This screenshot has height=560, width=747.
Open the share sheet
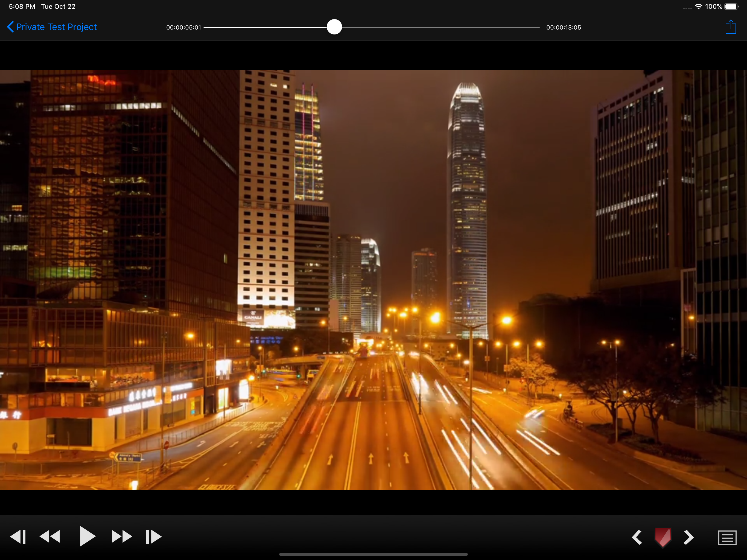tap(730, 27)
